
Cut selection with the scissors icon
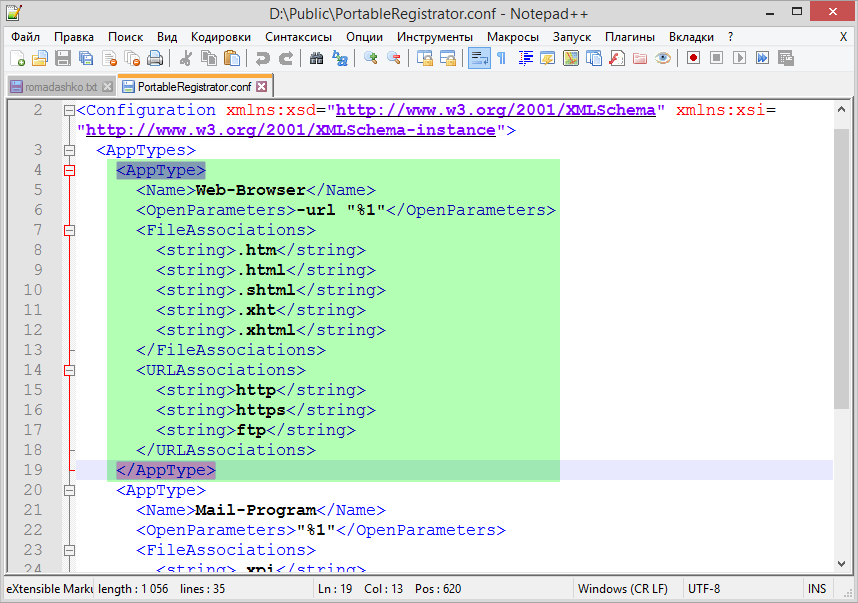click(186, 58)
